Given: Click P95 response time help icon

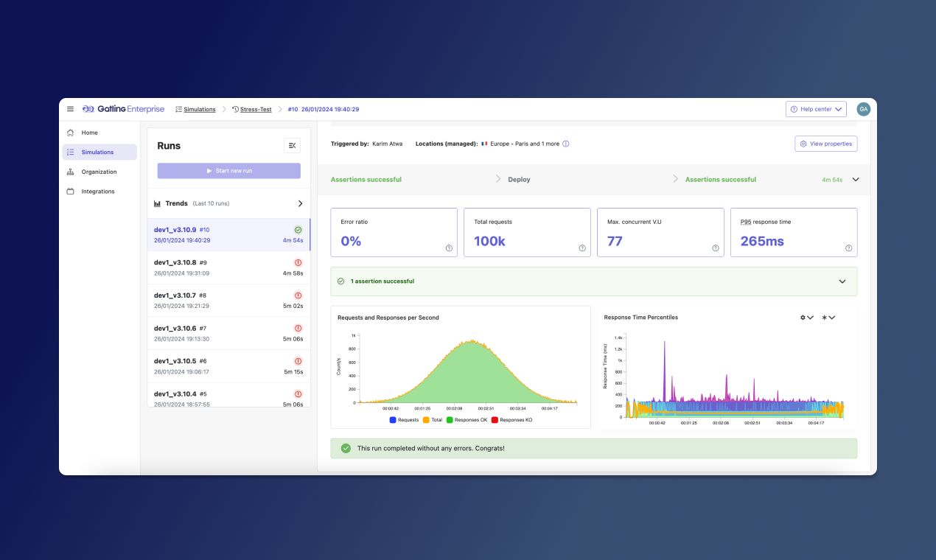Looking at the screenshot, I should (848, 248).
